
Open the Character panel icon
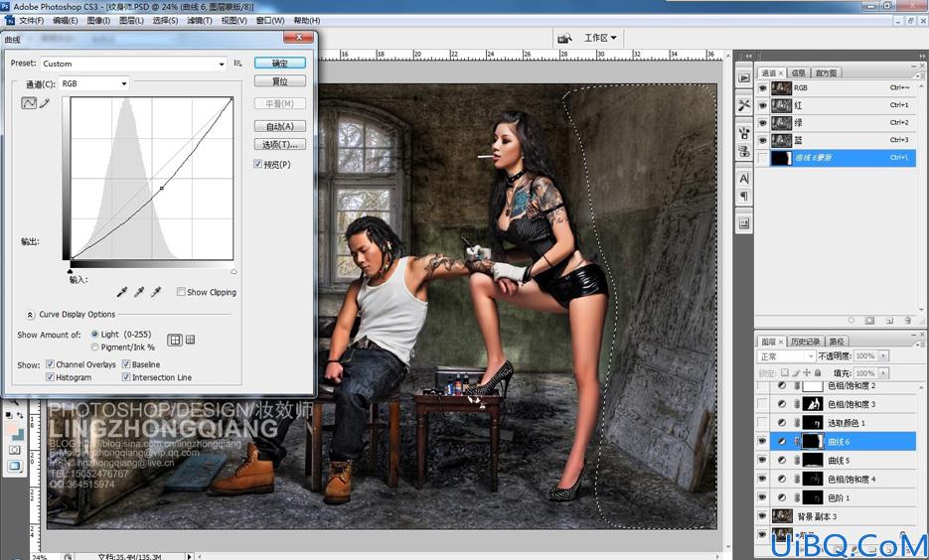[744, 178]
